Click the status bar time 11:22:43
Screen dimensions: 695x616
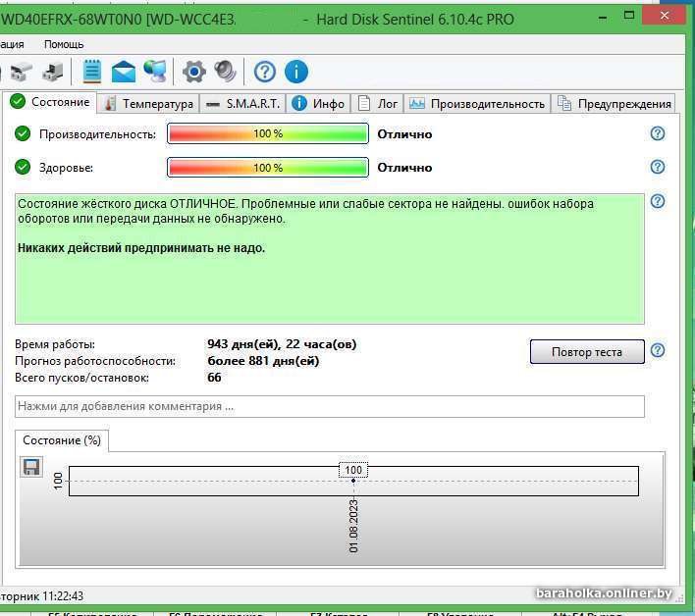(x=64, y=596)
